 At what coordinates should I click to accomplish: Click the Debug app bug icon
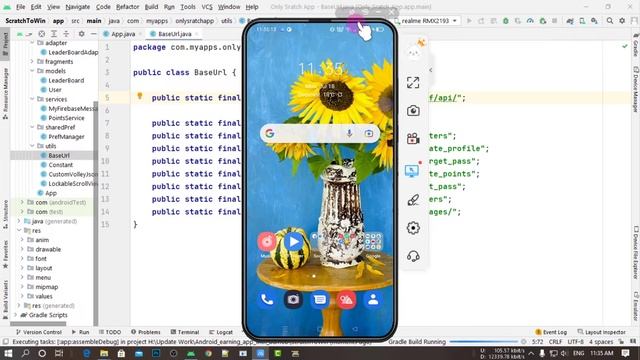coord(506,21)
